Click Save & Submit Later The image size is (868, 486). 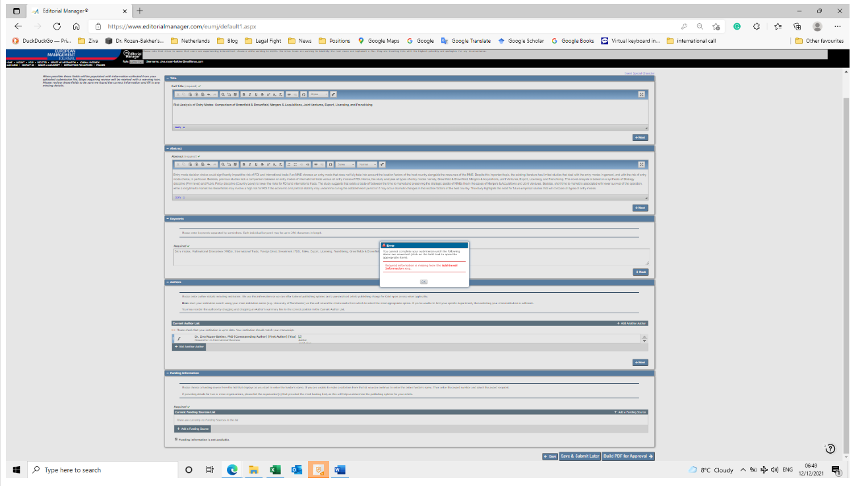pos(580,456)
